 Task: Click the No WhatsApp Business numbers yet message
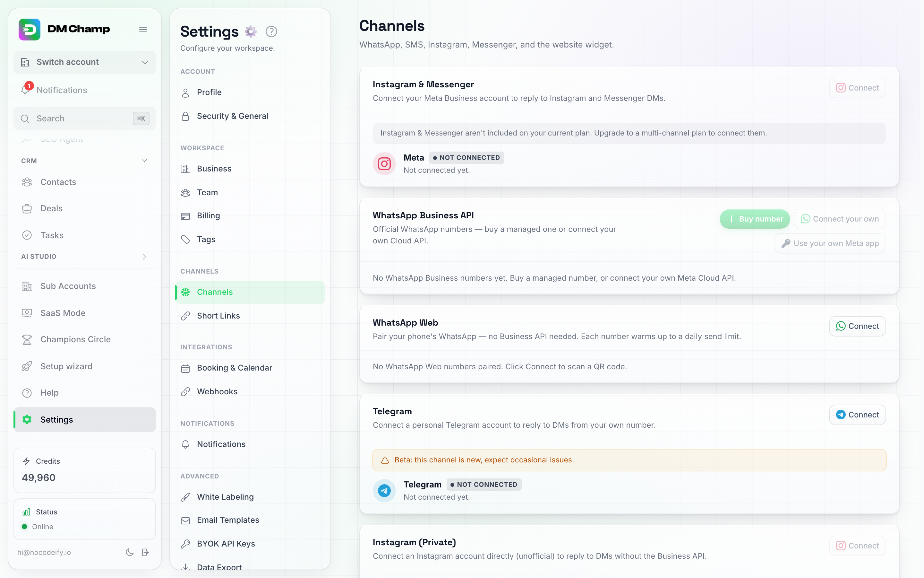(554, 278)
